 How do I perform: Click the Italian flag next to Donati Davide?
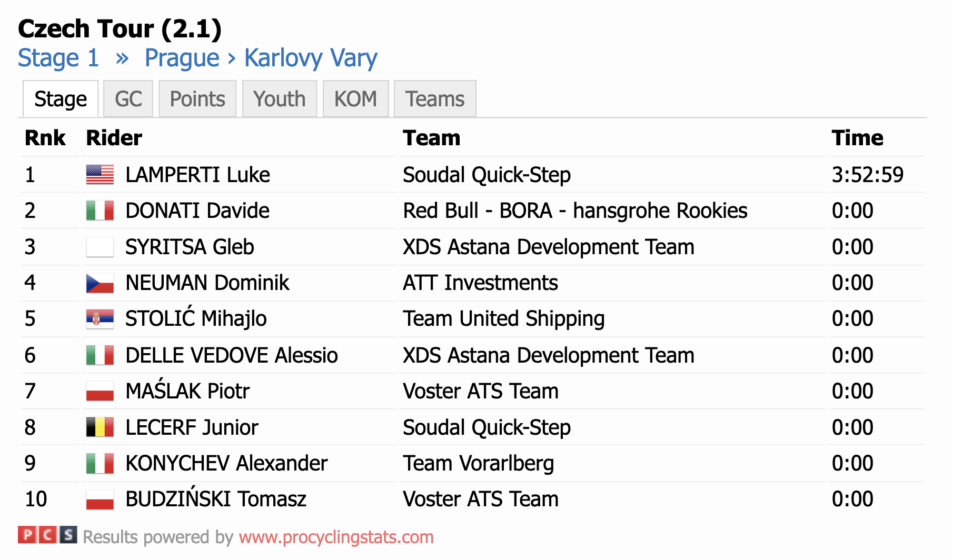[100, 211]
